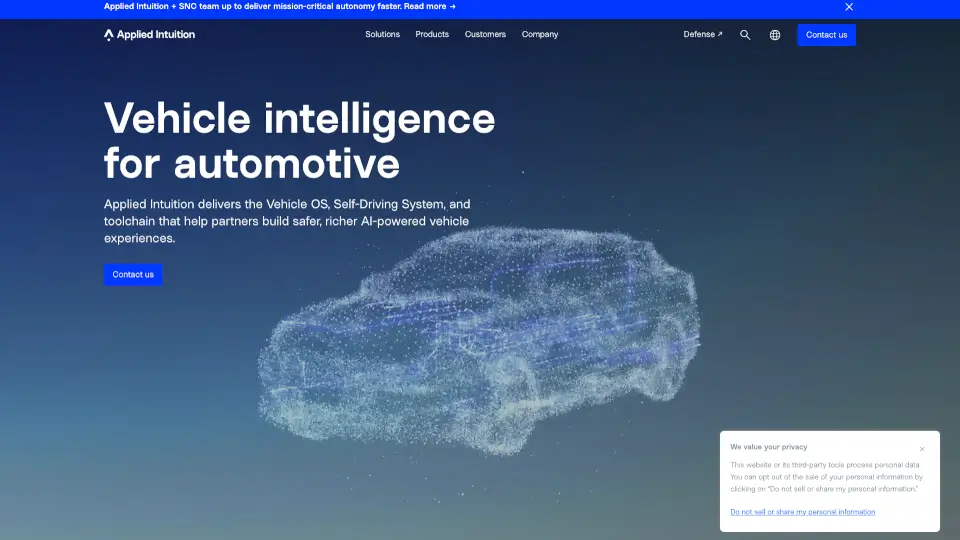Click Read more in the announcement banner
This screenshot has width=960, height=540.
[430, 6]
